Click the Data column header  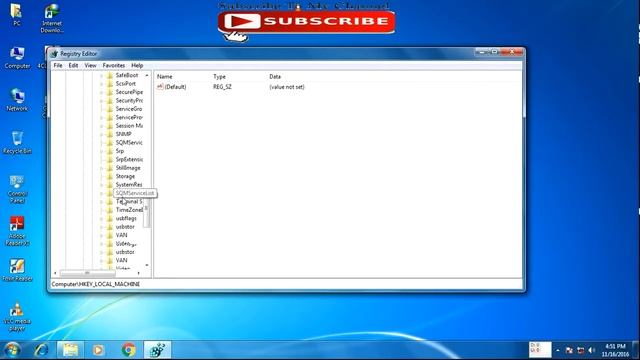275,77
